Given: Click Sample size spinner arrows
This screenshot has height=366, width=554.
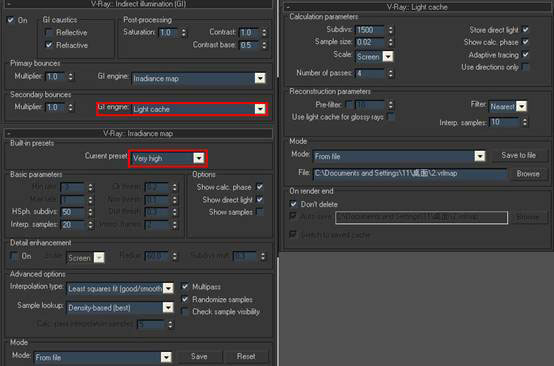Looking at the screenshot, I should pyautogui.click(x=390, y=42).
